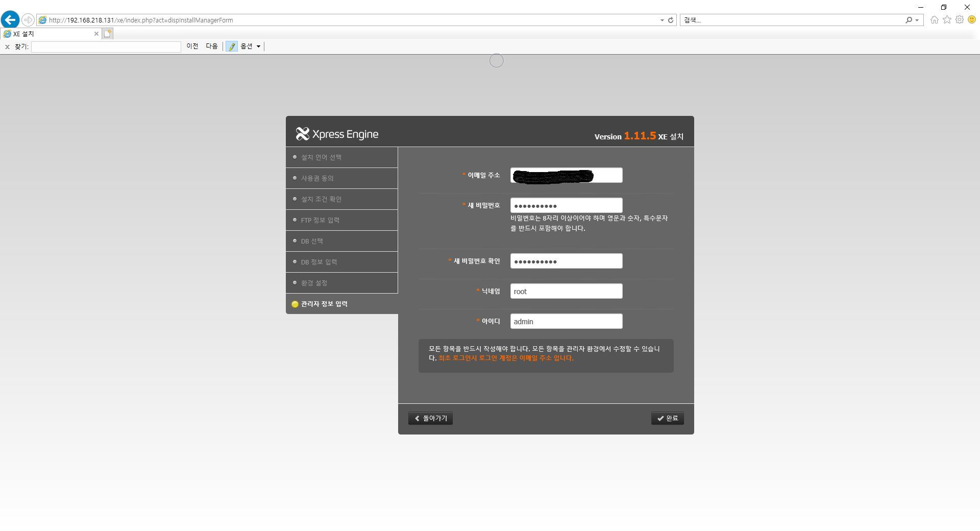Click the 새 비밀번호 확인 field

click(566, 261)
